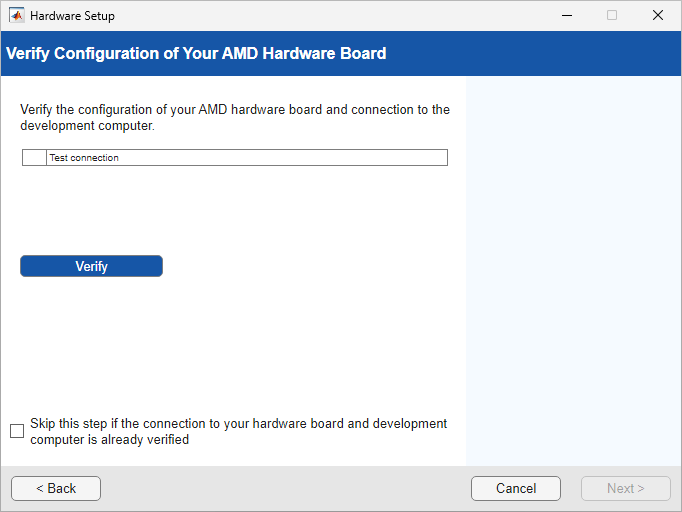682x512 pixels.
Task: Go back with the Back button
Action: (x=56, y=488)
